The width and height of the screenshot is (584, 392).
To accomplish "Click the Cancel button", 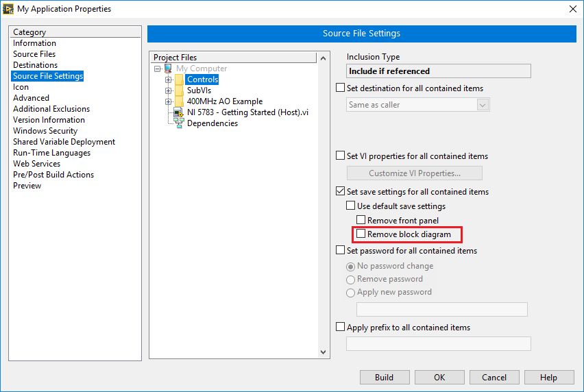I will (494, 377).
